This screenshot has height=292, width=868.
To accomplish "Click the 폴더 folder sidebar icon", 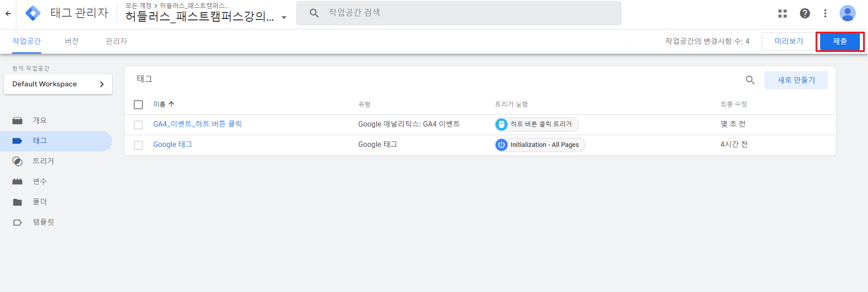I will 17,202.
